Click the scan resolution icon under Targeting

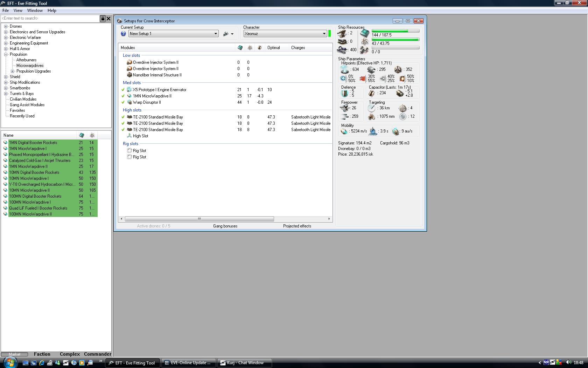[371, 117]
